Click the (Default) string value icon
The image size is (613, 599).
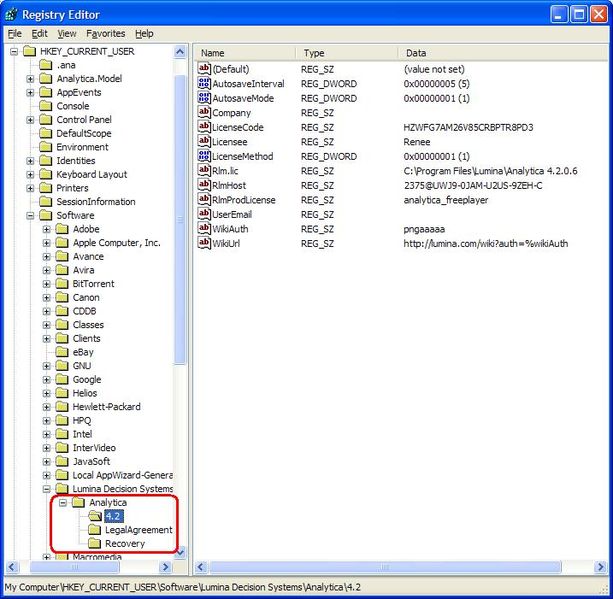204,69
